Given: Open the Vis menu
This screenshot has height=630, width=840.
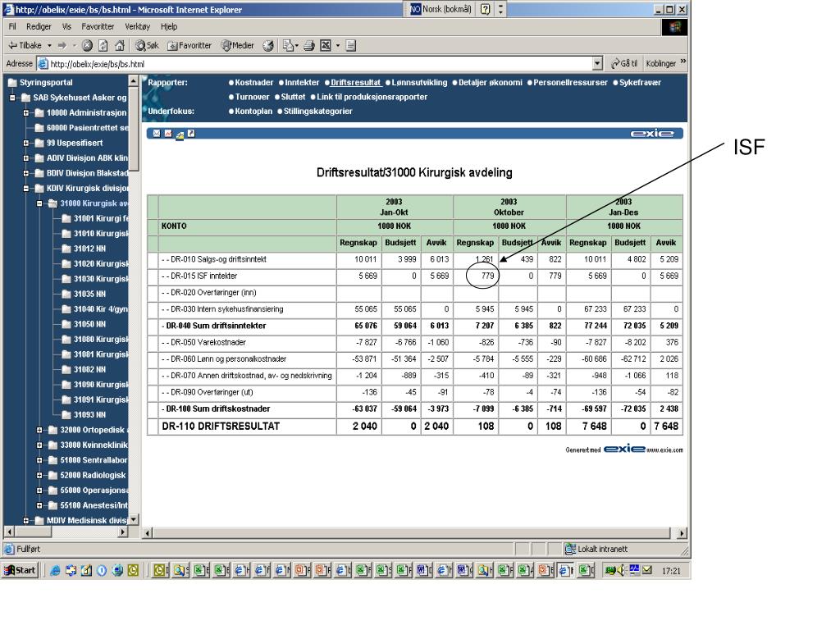Looking at the screenshot, I should pyautogui.click(x=66, y=26).
